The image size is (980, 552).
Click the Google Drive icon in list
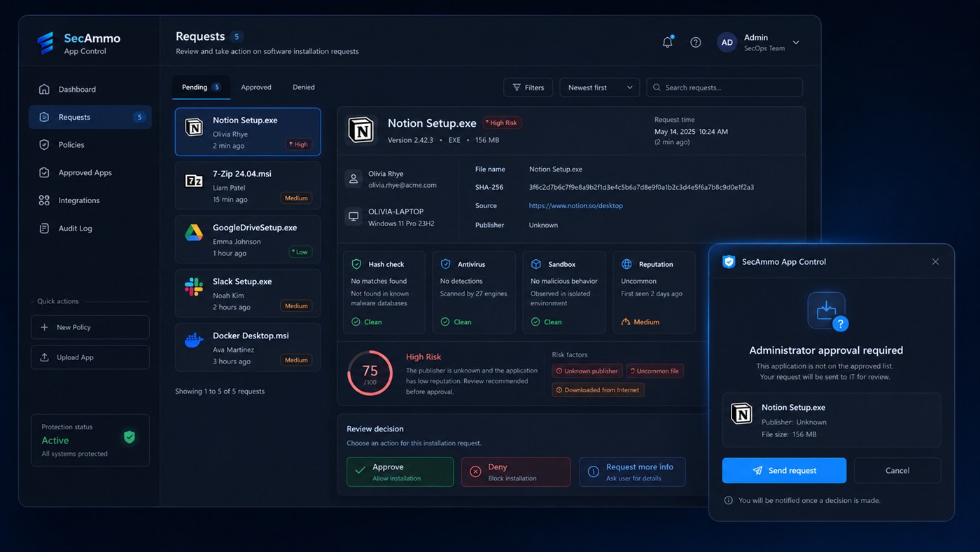tap(194, 233)
